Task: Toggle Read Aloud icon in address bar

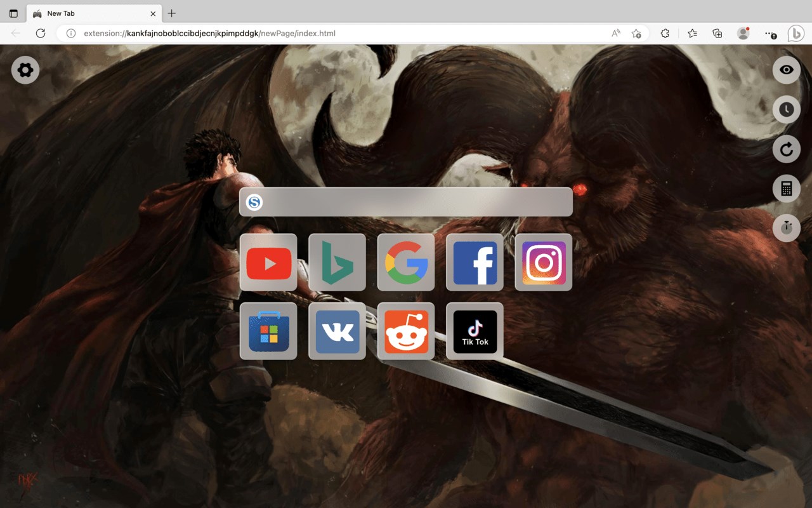Action: coord(616,34)
